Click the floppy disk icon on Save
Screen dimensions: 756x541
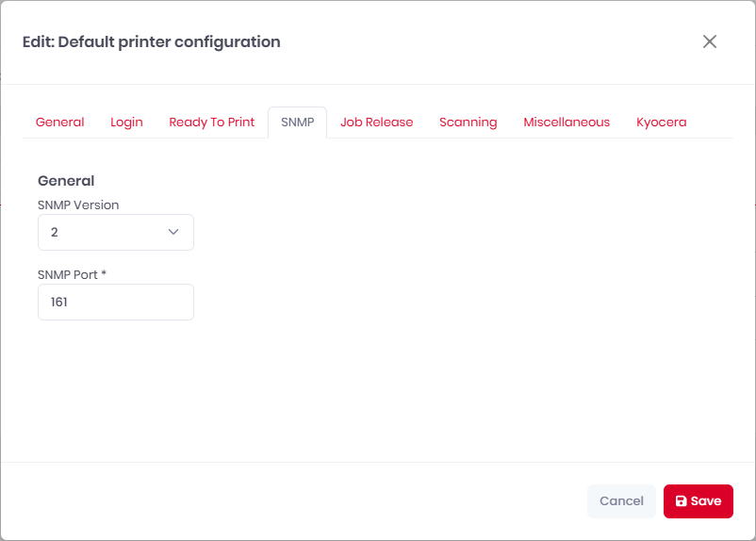682,501
